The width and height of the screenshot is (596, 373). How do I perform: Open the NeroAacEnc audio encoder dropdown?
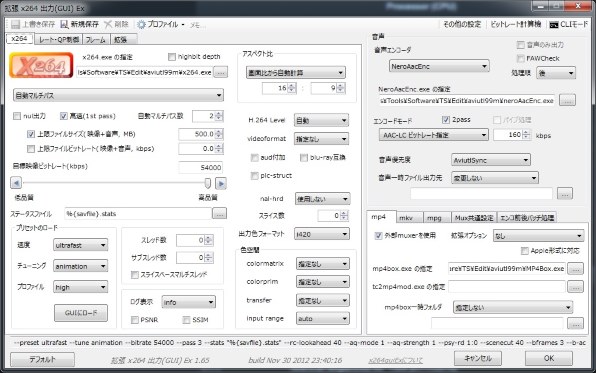point(439,66)
